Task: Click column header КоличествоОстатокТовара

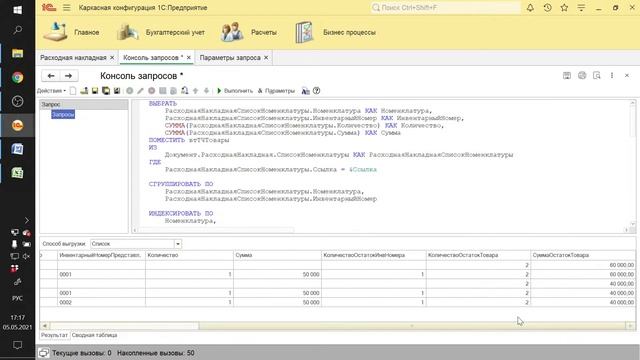Action: click(478, 255)
